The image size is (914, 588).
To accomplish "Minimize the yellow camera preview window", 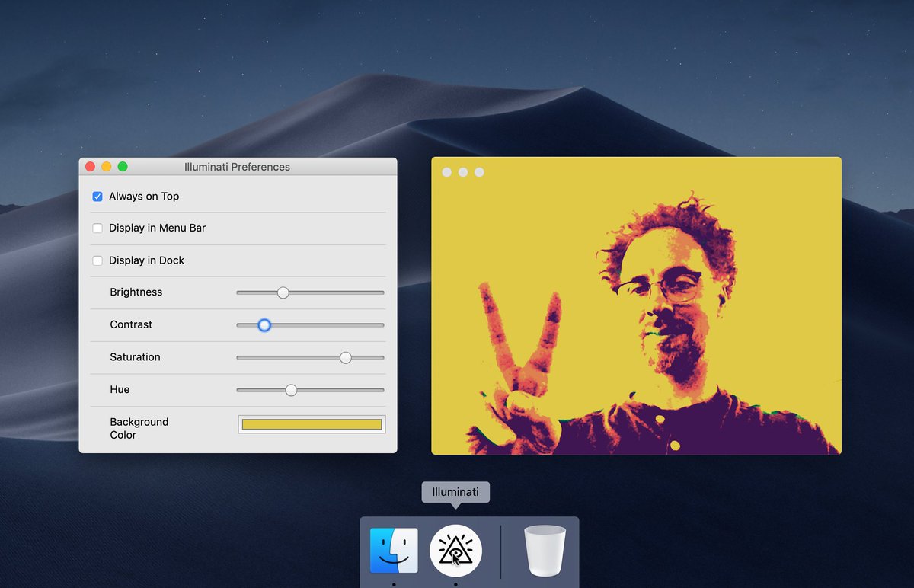I will tap(463, 172).
